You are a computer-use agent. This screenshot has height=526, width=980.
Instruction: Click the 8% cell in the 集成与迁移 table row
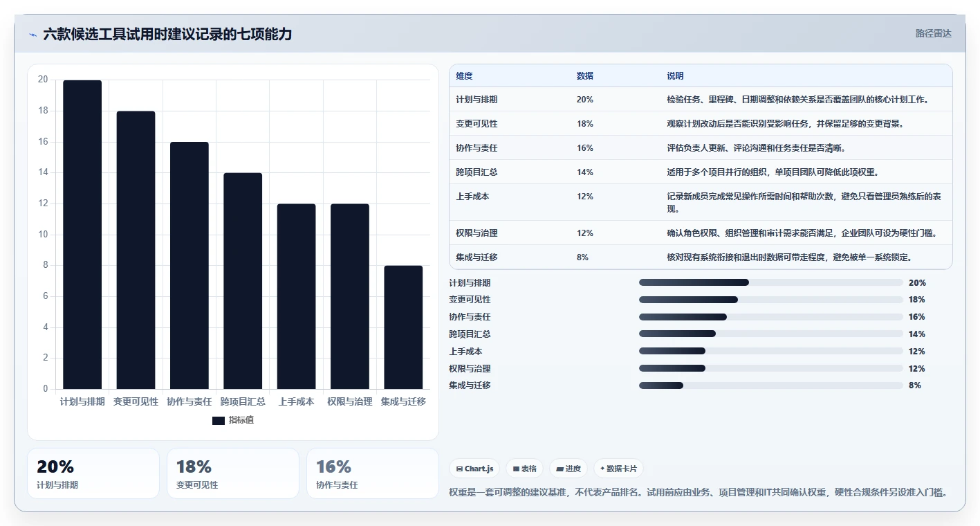[582, 257]
